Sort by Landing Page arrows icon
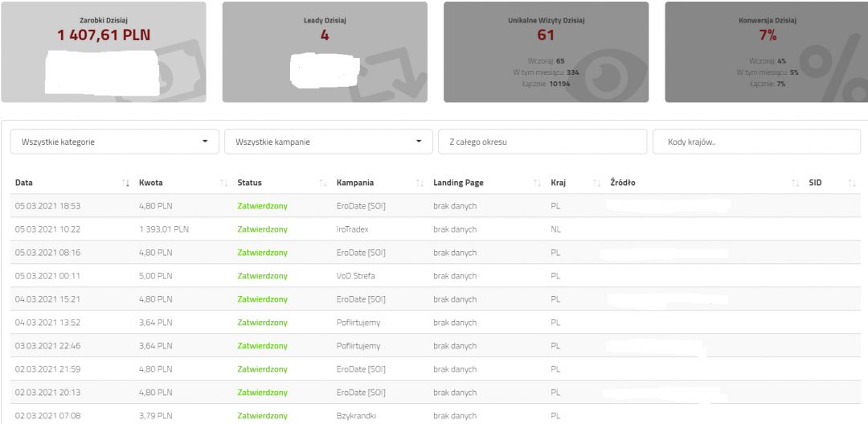Image resolution: width=868 pixels, height=424 pixels. (538, 183)
